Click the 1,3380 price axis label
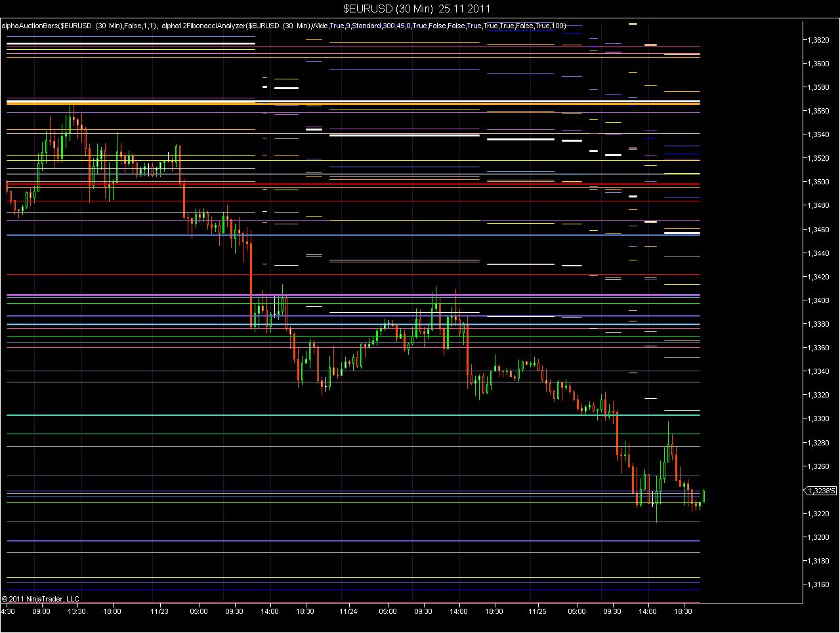 click(818, 324)
